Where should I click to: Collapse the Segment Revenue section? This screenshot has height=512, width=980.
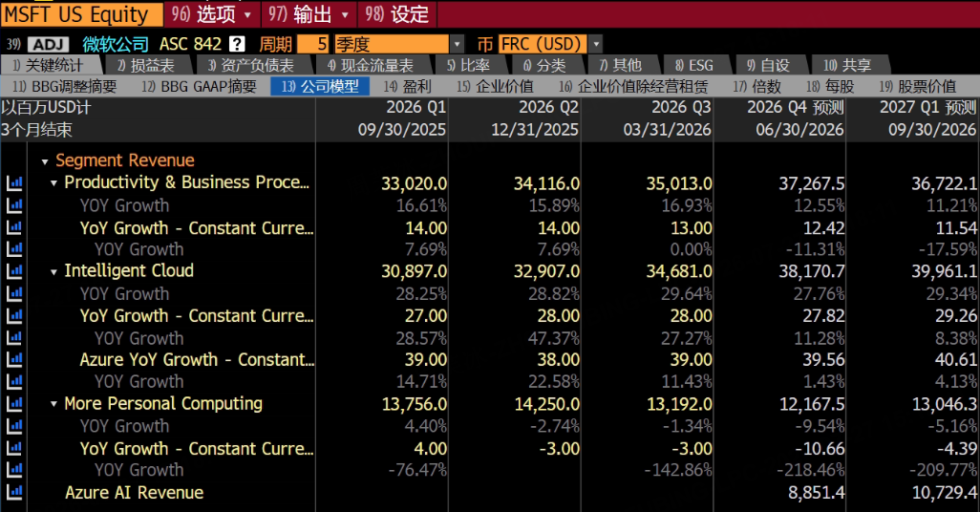tap(45, 162)
